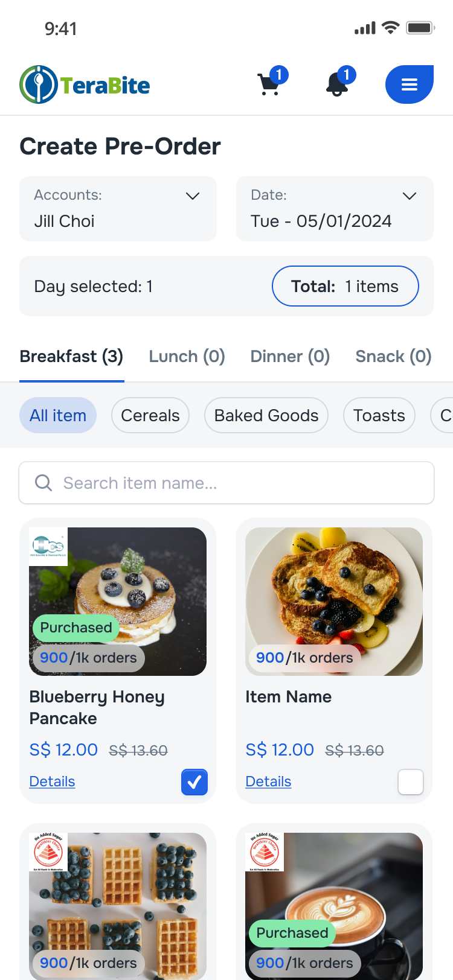Viewport: 453px width, 980px height.
Task: Open the blue hamburger menu
Action: click(x=410, y=84)
